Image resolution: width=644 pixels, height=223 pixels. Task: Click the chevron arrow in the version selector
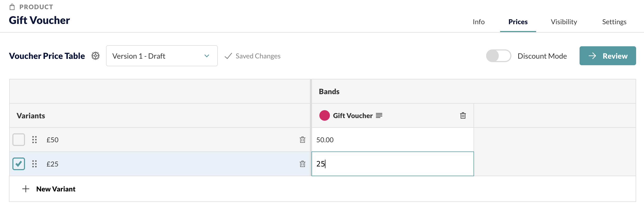[207, 56]
